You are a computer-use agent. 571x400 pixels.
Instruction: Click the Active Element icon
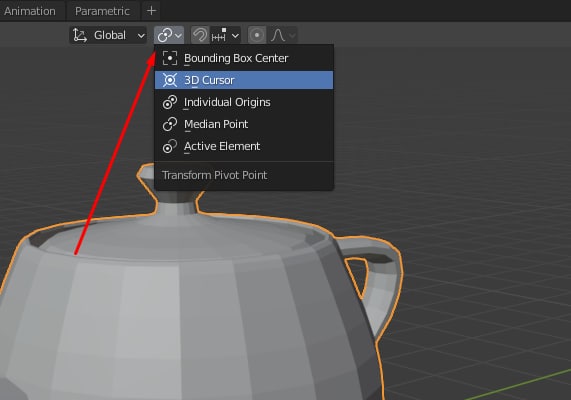(x=170, y=146)
